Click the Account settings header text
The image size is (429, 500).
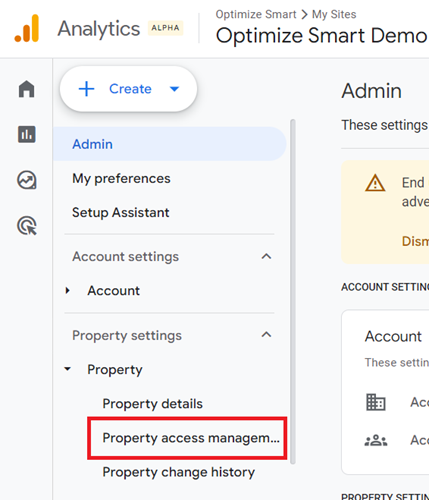[x=126, y=257]
